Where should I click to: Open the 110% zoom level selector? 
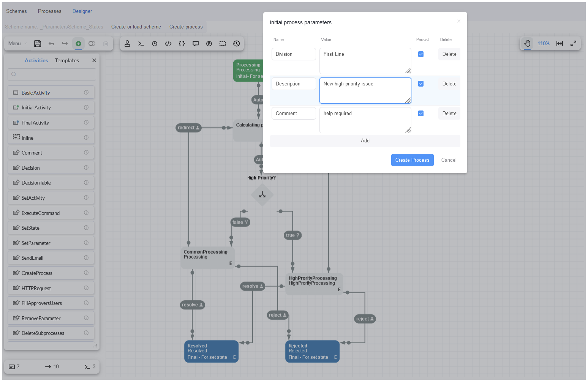click(x=543, y=44)
